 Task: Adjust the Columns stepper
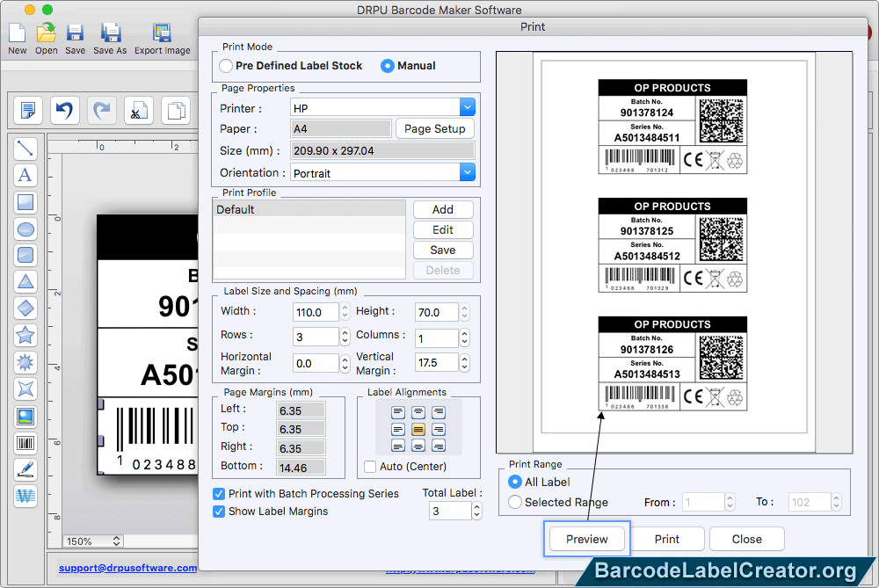464,338
